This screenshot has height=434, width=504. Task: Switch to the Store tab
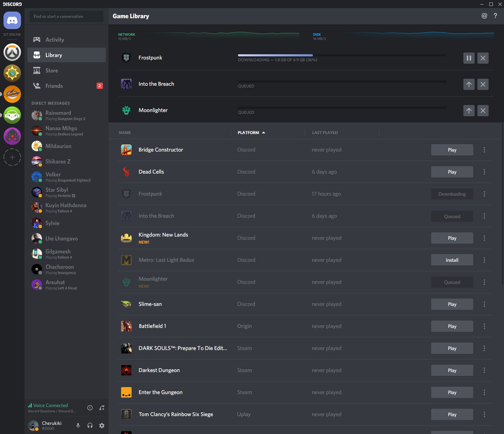click(x=51, y=70)
